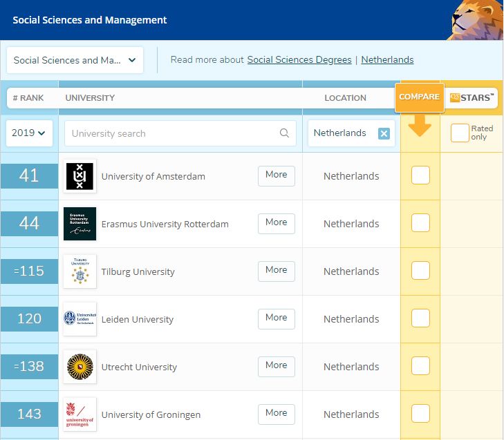Screen dimensions: 504x440
Task: Click the University of Amsterdam logo
Action: (80, 176)
